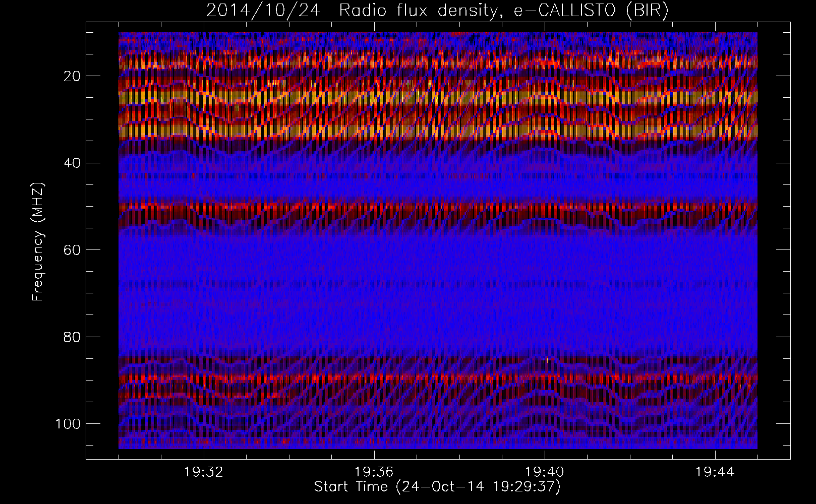Click the "Frequency (MHZ)" y-axis label

point(38,242)
